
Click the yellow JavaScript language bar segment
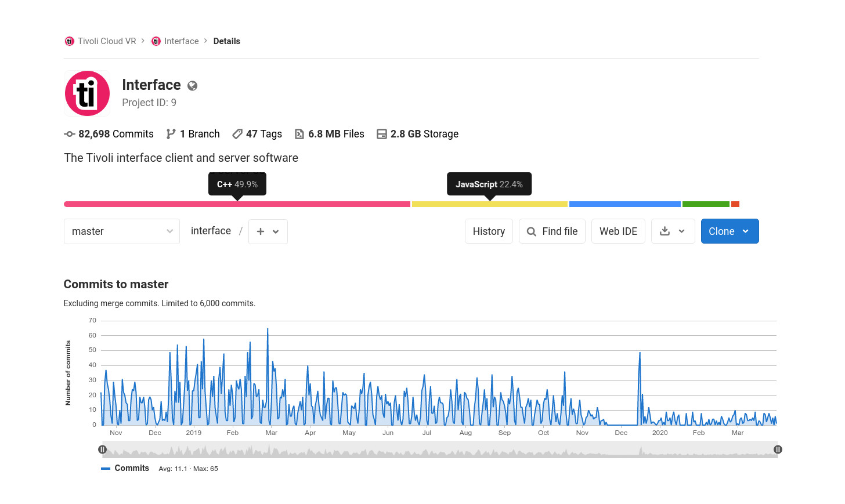click(x=490, y=204)
